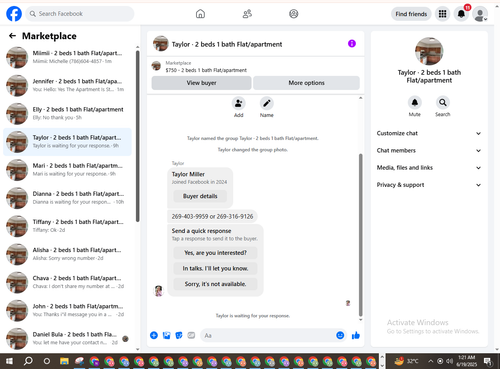Open Chava conversation in list

pyautogui.click(x=68, y=282)
